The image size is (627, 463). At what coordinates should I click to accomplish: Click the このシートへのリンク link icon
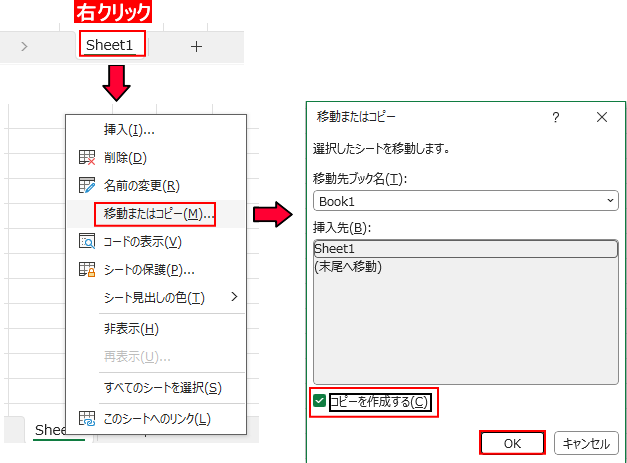(x=87, y=418)
